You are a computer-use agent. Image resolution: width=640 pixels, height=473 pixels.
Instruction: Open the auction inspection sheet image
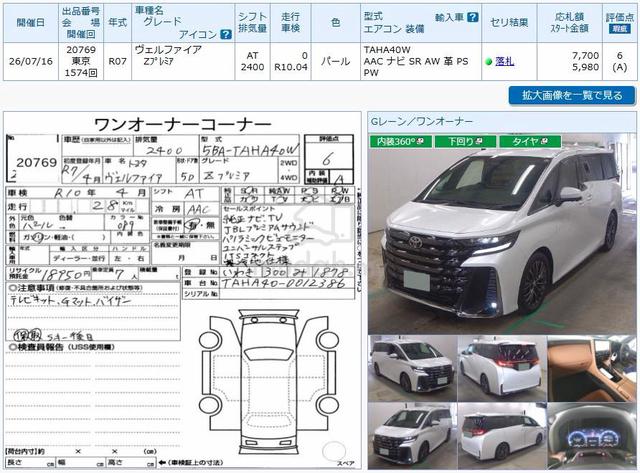pyautogui.click(x=182, y=290)
